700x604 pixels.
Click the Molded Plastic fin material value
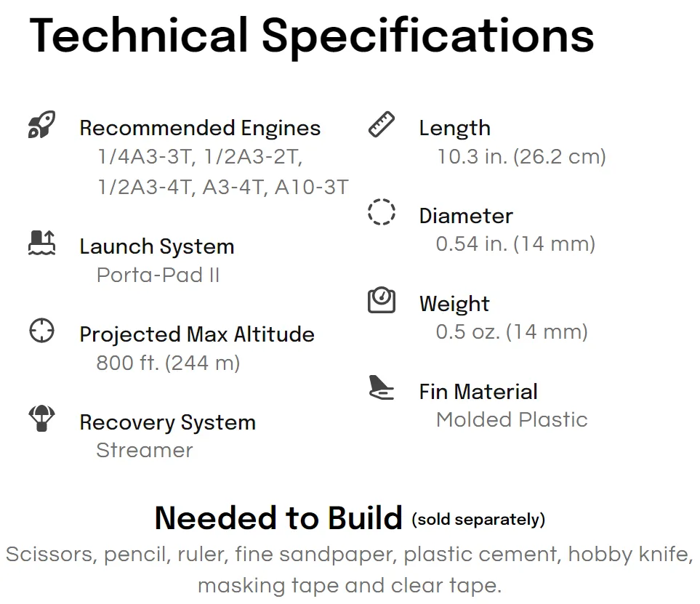pos(512,419)
